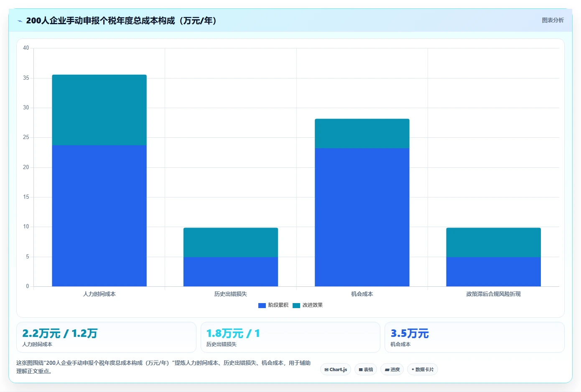Click the blue segment of 机会成本 bar
This screenshot has height=392, width=581.
pyautogui.click(x=362, y=217)
